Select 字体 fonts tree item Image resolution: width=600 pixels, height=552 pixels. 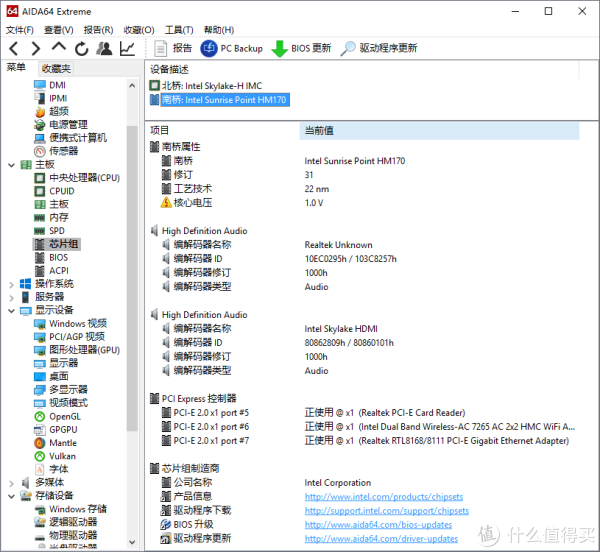51,469
